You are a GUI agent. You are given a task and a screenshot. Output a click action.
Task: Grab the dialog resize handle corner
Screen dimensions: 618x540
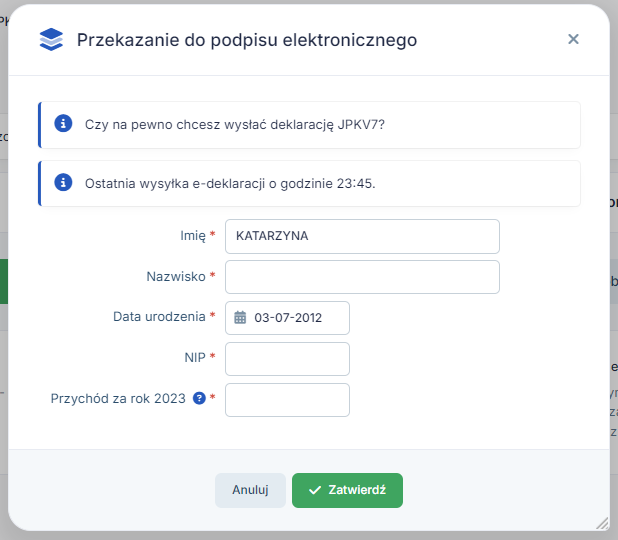click(601, 523)
